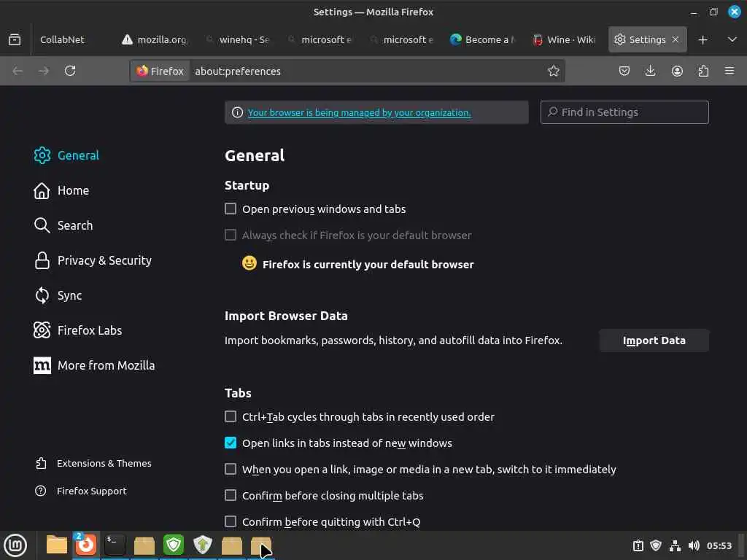This screenshot has height=560, width=747.
Task: Enable Ctrl+Tab cycles through tabs checkbox
Action: point(230,416)
